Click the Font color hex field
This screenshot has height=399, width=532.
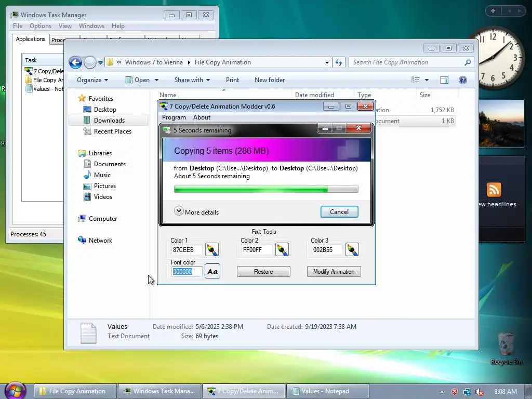point(187,271)
